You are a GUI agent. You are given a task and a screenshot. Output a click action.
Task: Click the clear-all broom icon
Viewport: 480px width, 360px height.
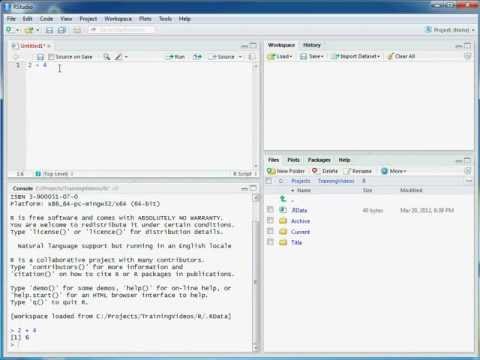391,56
